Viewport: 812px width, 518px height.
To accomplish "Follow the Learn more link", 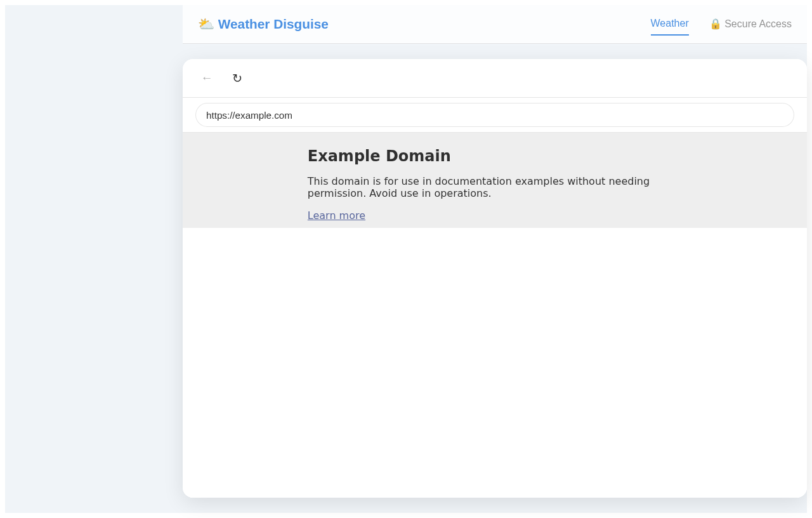I will 336,215.
